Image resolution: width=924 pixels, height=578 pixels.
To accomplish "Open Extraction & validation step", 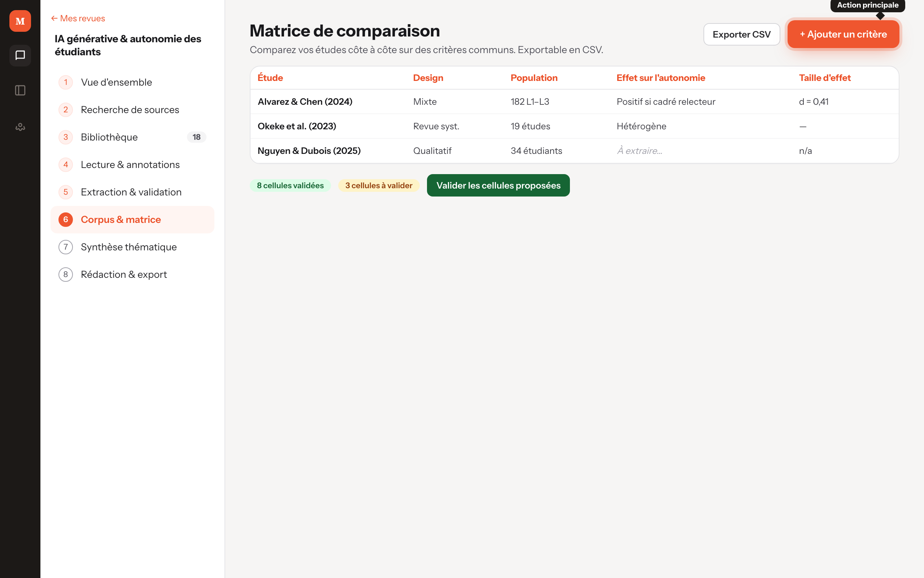I will 132,192.
